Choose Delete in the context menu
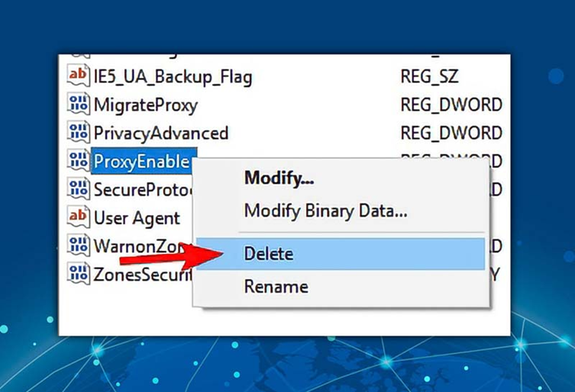The width and height of the screenshot is (575, 392). (x=268, y=253)
